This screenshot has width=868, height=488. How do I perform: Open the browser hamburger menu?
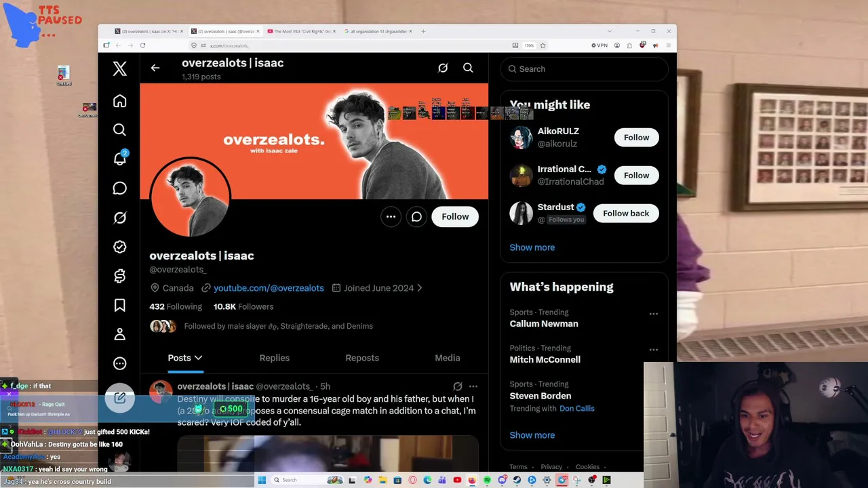(x=668, y=45)
